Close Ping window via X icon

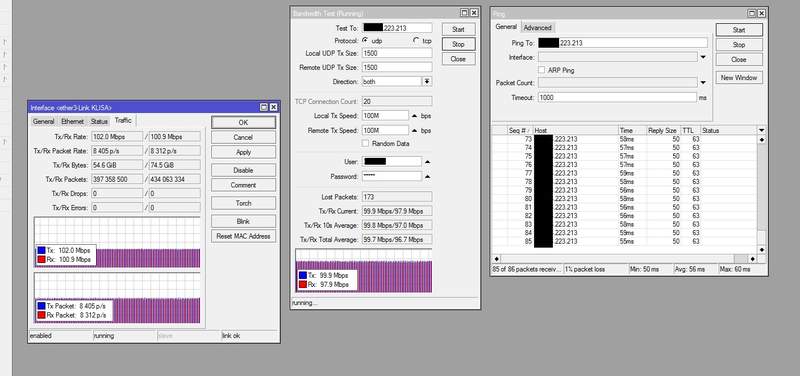[x=762, y=14]
